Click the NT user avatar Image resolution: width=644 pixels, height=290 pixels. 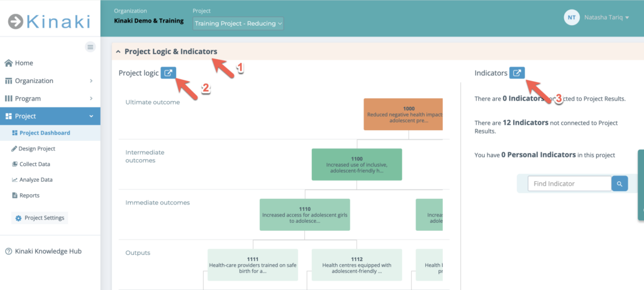coord(571,18)
